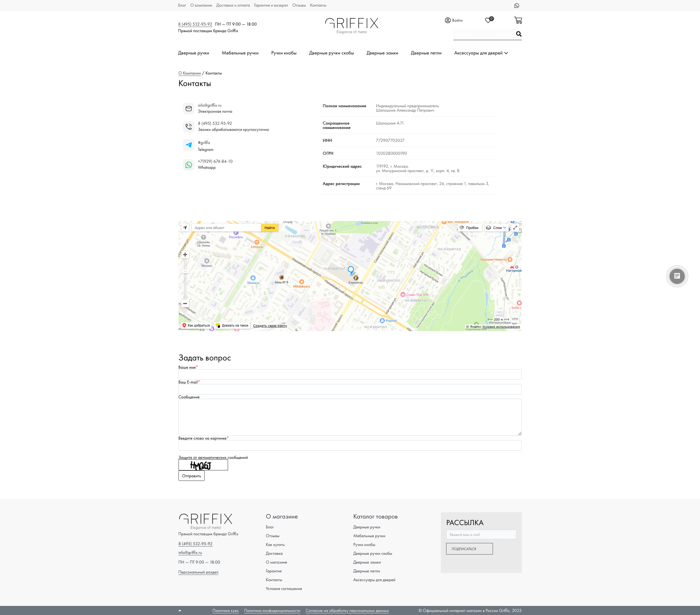Expand Аксессуары для дверей menu
This screenshot has height=615, width=700.
point(481,53)
